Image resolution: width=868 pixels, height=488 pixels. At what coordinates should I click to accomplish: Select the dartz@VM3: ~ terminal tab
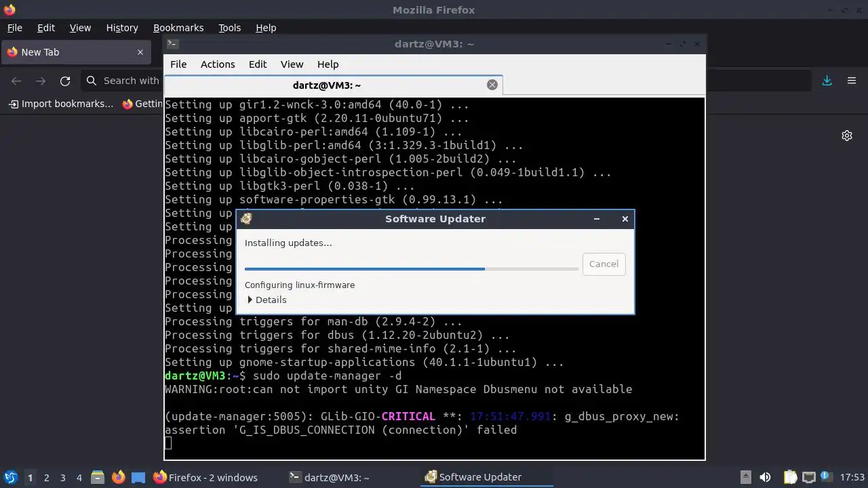tap(333, 85)
